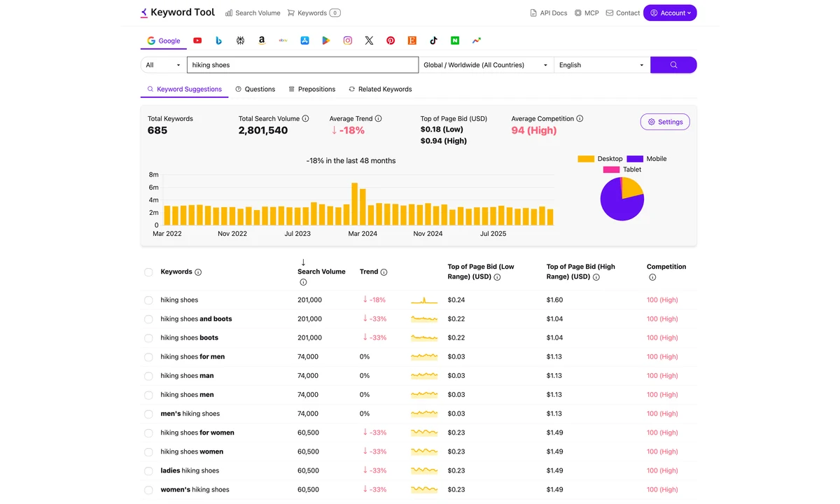
Task: Click the Keyword Tool logo
Action: pyautogui.click(x=178, y=13)
